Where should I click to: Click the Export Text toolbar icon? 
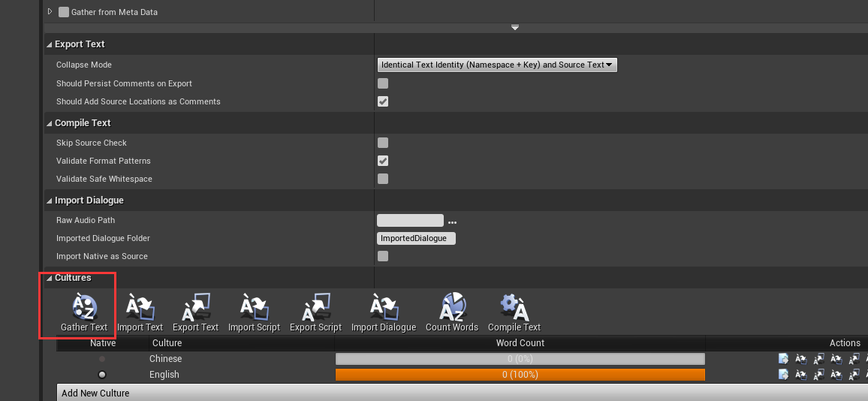point(195,313)
